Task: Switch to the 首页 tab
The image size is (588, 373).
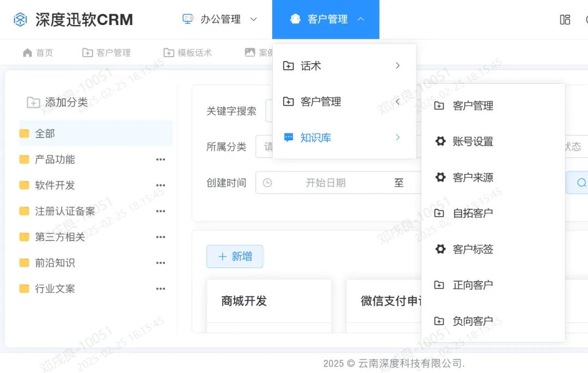Action: (37, 52)
